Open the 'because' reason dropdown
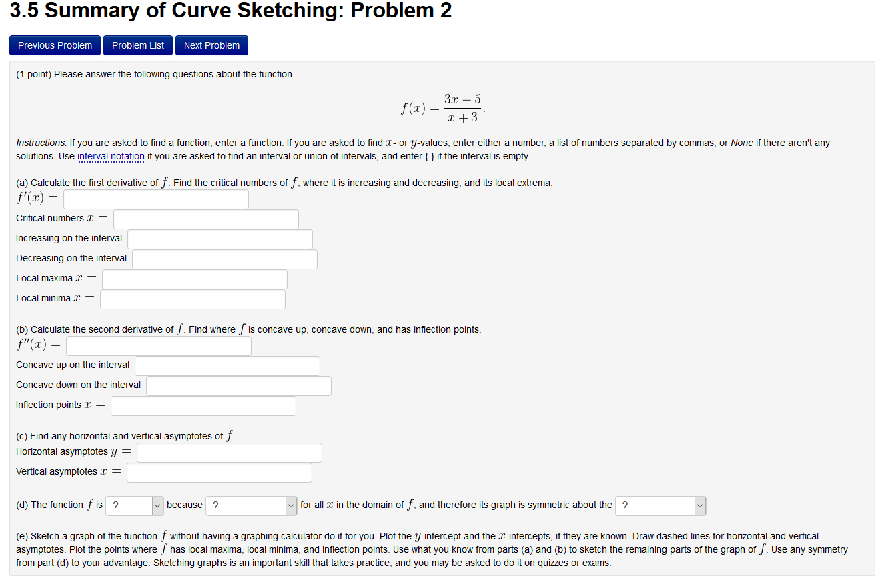The height and width of the screenshot is (588, 884). pyautogui.click(x=251, y=505)
